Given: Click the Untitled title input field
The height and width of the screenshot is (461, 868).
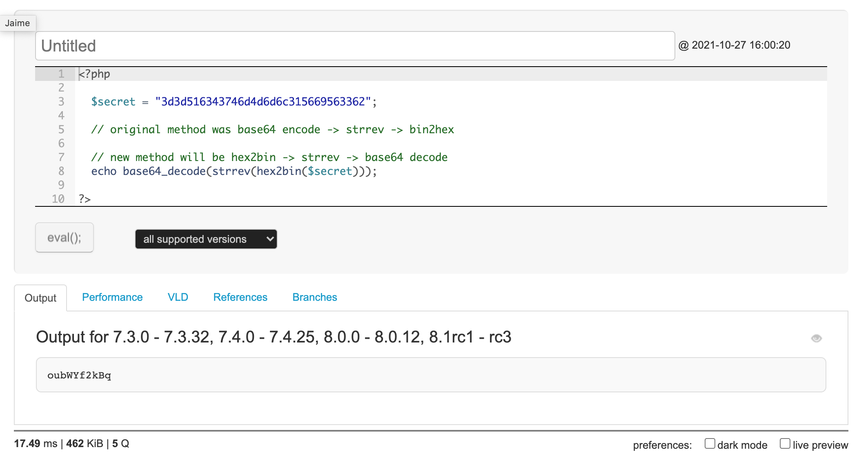Looking at the screenshot, I should [354, 46].
